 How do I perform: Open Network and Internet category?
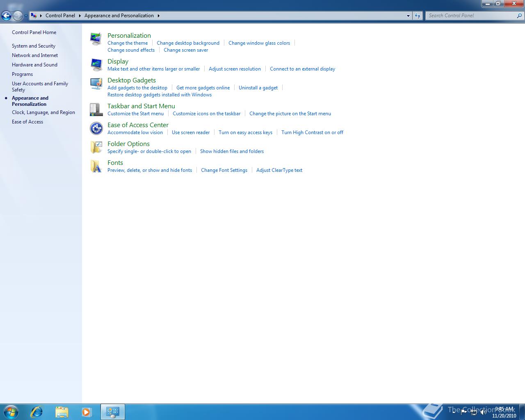pyautogui.click(x=35, y=55)
